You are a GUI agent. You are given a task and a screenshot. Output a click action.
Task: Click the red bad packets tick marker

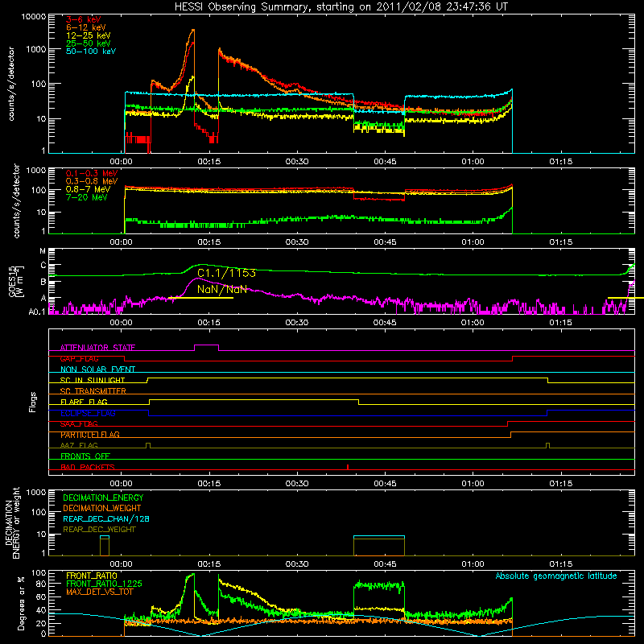(x=348, y=467)
